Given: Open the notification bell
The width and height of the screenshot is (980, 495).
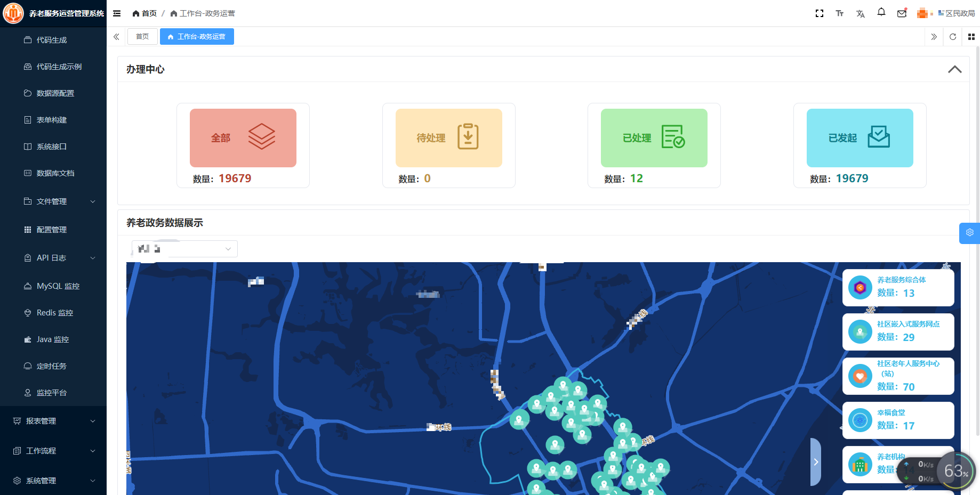Looking at the screenshot, I should 881,12.
